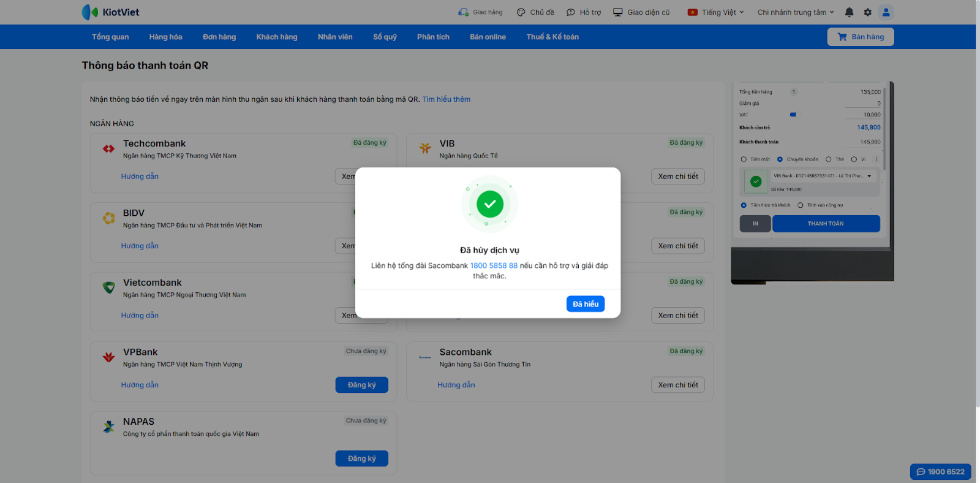This screenshot has width=980, height=483.
Task: Open Hướng dẫn for Techcombank
Action: point(140,177)
